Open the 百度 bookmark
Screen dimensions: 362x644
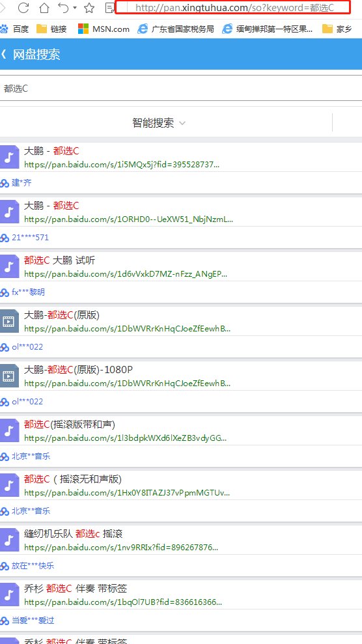coord(15,29)
